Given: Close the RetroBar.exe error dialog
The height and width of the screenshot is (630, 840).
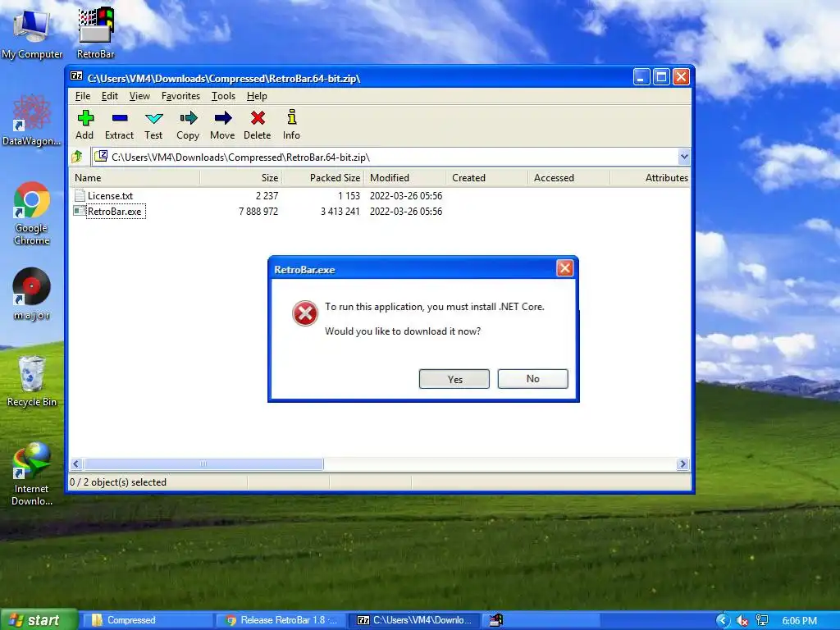Looking at the screenshot, I should 564,268.
